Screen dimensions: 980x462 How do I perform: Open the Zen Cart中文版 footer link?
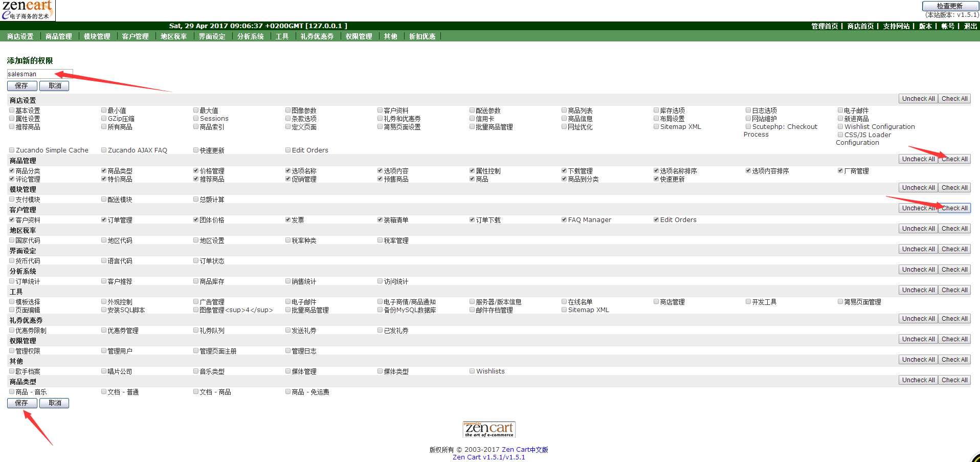pyautogui.click(x=525, y=450)
